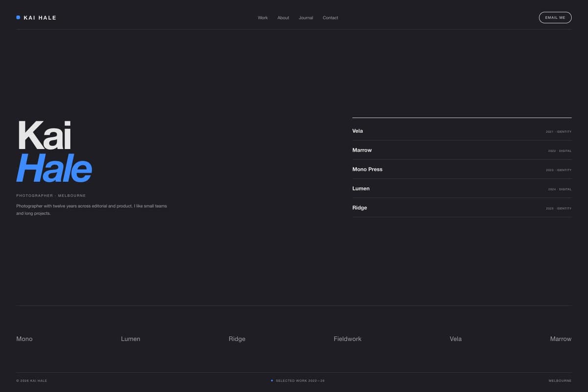Click "Marrow" in the client name strip
This screenshot has width=588, height=392.
click(561, 339)
